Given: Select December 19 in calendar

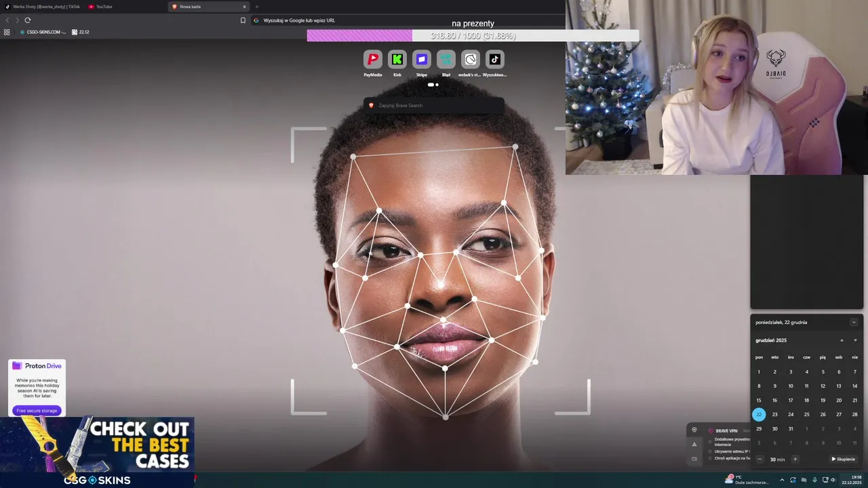Looking at the screenshot, I should click(x=823, y=400).
